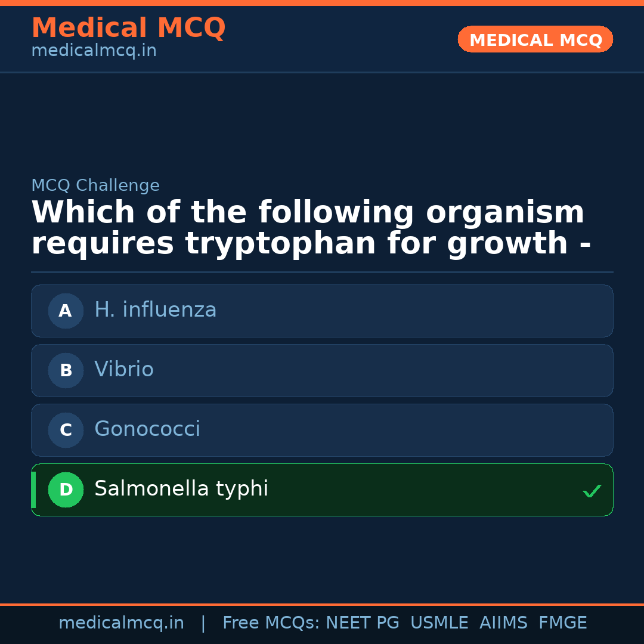Image resolution: width=644 pixels, height=644 pixels.
Task: Open medicalmcq.in link in the footer
Action: (121, 623)
